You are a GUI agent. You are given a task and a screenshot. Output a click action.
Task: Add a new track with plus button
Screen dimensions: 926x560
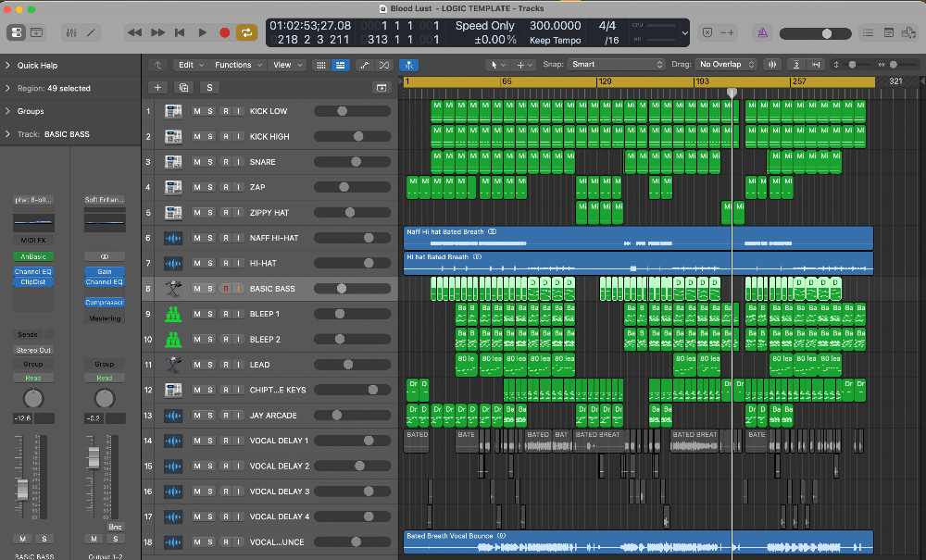coord(157,87)
